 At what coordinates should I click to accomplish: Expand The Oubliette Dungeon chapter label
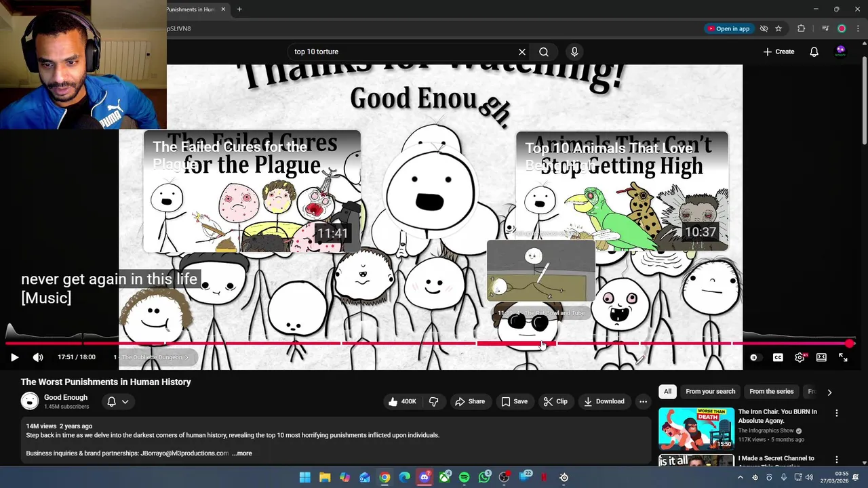click(152, 357)
